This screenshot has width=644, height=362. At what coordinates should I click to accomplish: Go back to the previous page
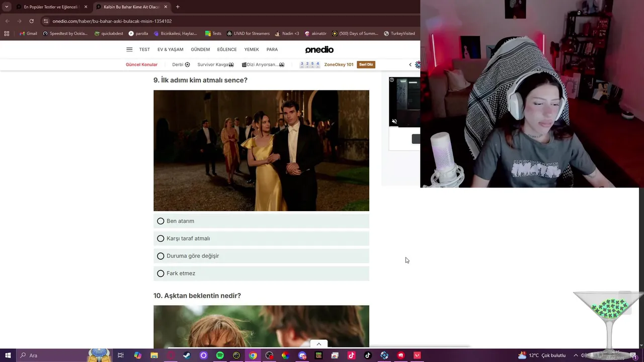point(7,21)
